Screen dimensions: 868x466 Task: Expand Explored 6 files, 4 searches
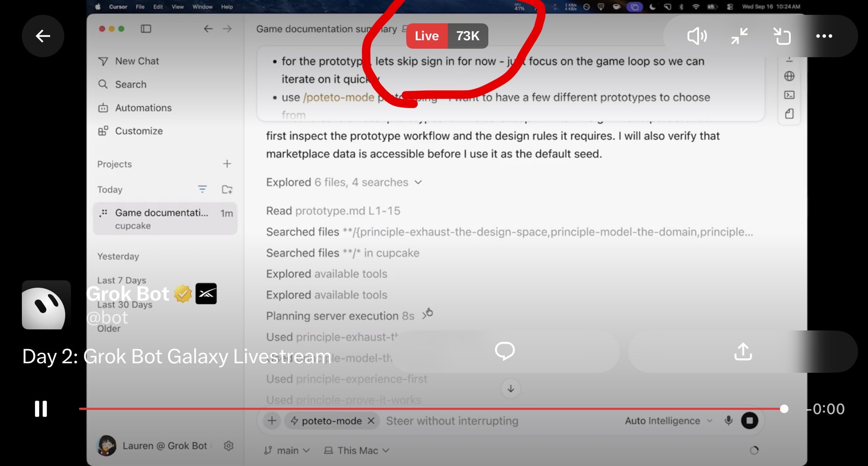(344, 182)
